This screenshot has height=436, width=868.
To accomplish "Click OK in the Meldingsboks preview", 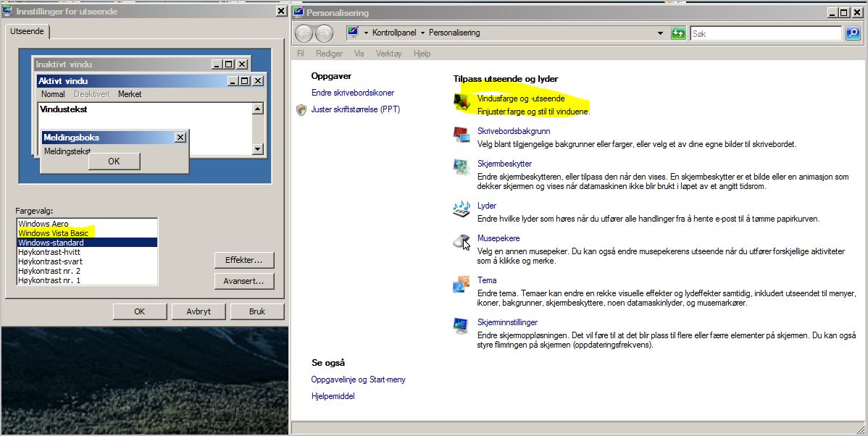I will (x=114, y=161).
